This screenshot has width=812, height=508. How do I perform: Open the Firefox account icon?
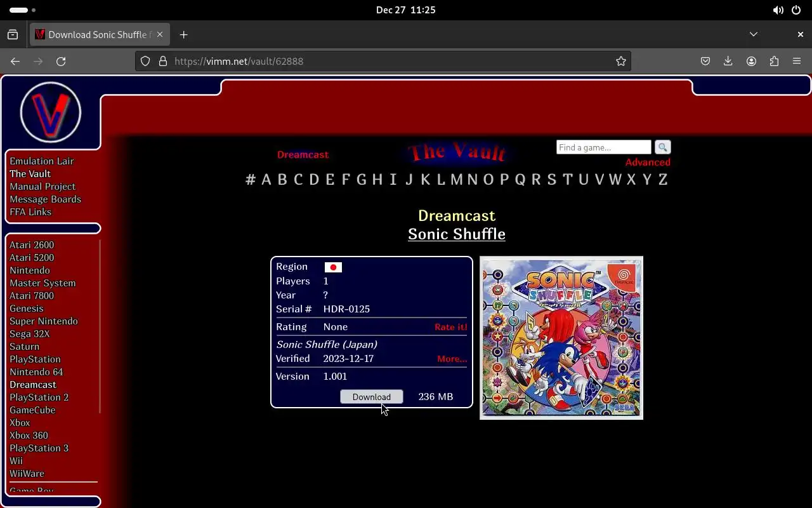(751, 61)
